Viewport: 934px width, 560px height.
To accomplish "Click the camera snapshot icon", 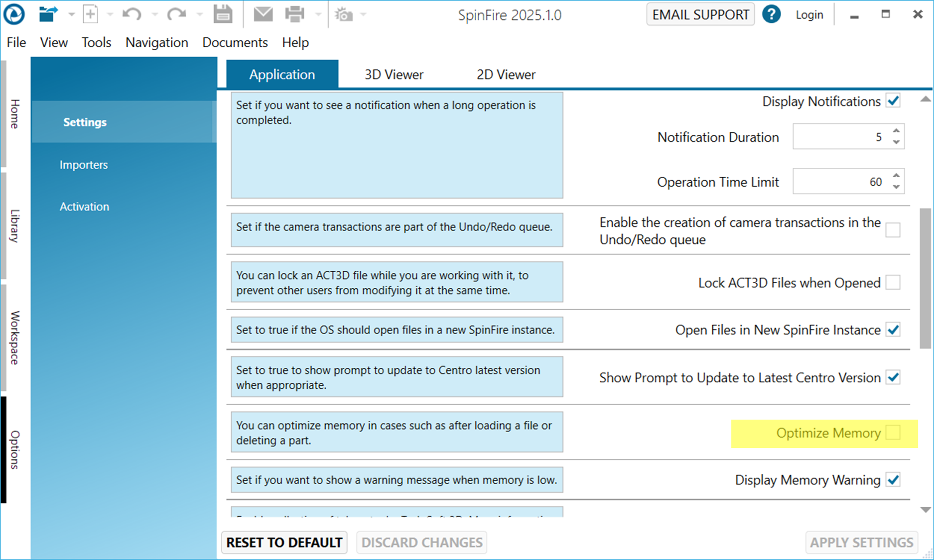I will [344, 14].
